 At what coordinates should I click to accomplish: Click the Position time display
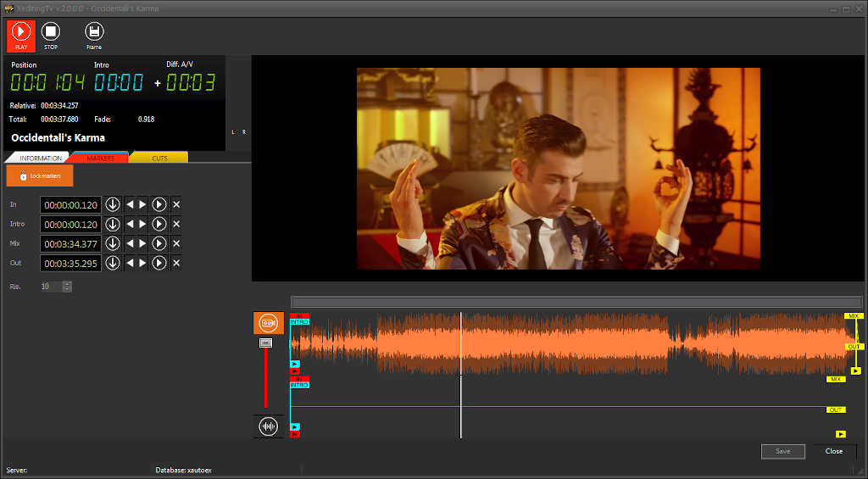click(x=47, y=82)
